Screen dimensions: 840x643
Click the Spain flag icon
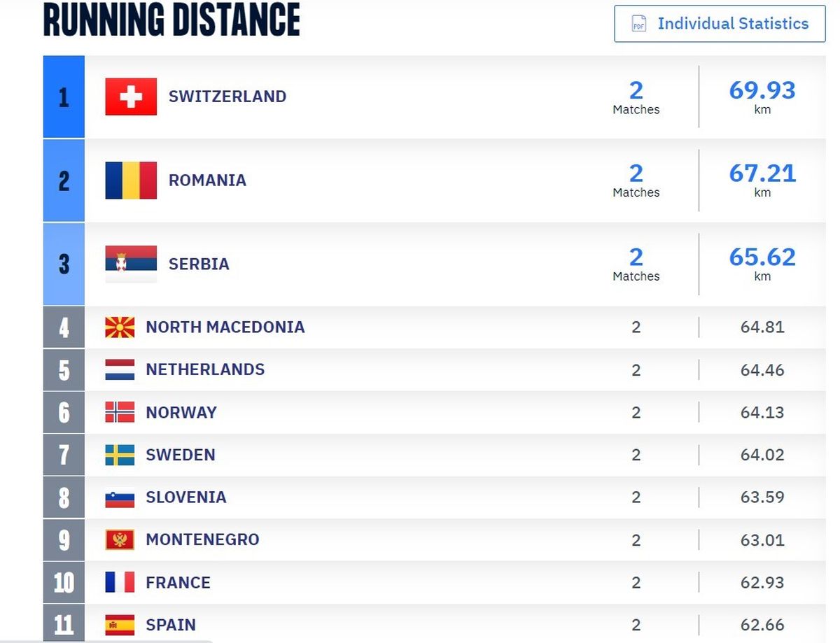[120, 625]
